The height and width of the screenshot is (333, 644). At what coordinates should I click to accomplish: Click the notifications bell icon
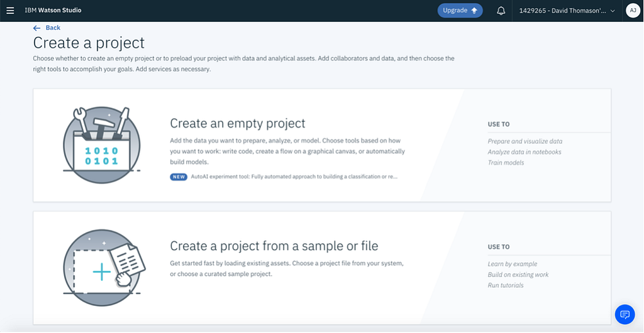click(x=501, y=11)
